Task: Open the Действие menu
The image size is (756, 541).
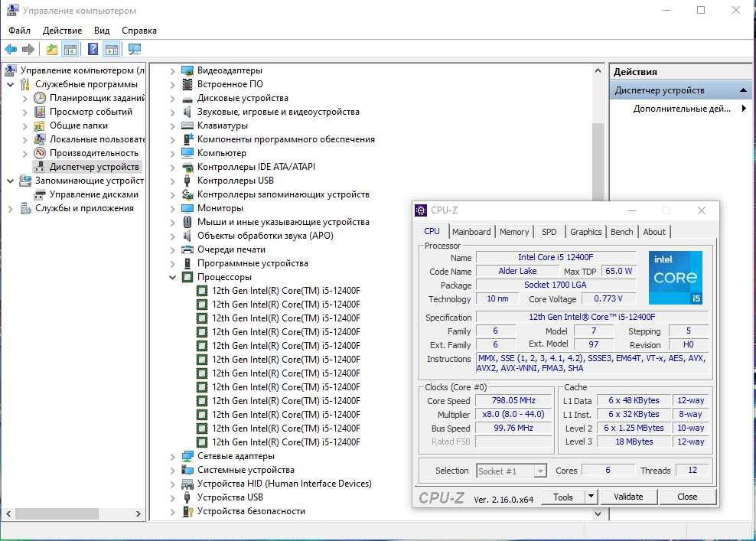Action: click(62, 31)
